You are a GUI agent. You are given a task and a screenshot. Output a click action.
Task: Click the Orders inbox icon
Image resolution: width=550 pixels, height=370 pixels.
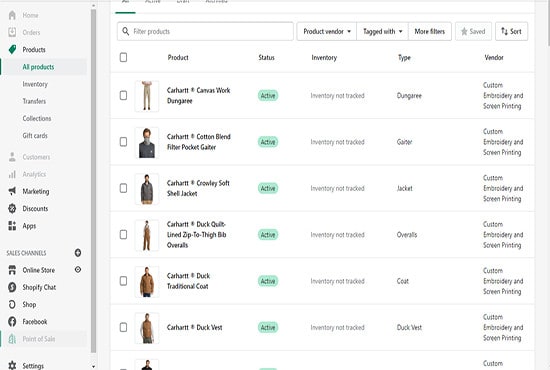pos(12,32)
